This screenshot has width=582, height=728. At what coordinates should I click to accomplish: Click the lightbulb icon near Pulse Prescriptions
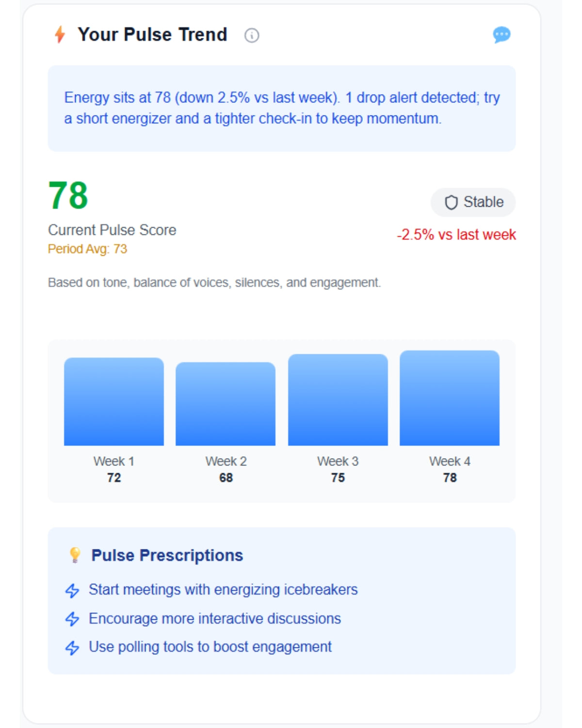(75, 554)
